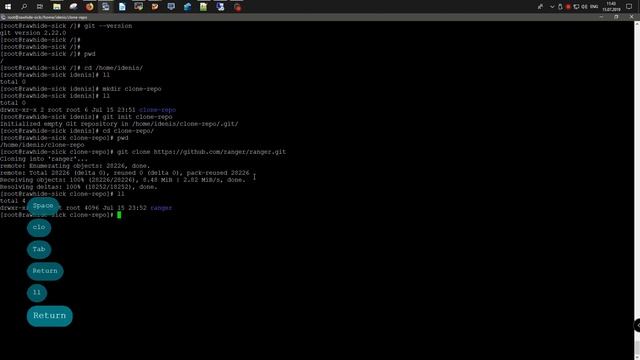Show hidden system tray icons chevron
640x360 pixels.
pos(552,7)
